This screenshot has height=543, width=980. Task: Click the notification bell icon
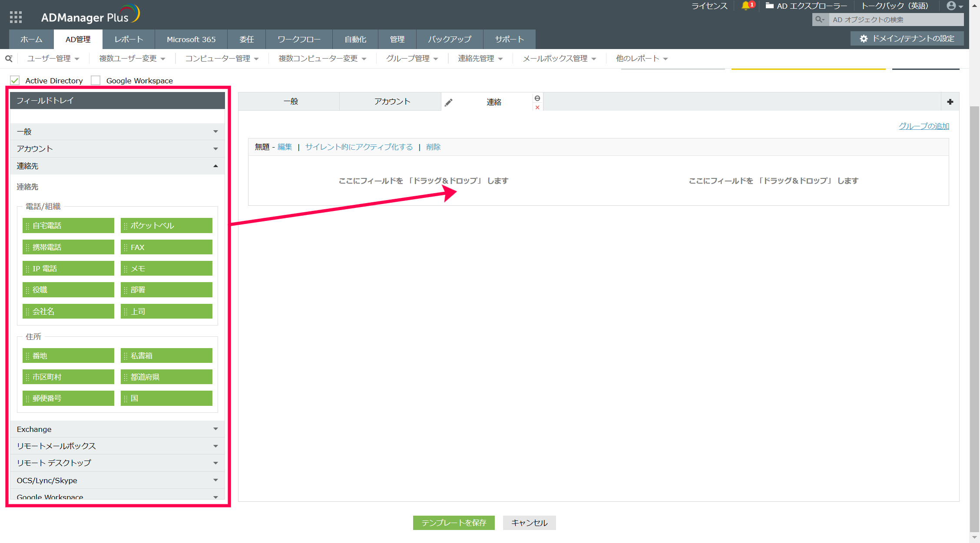[745, 6]
